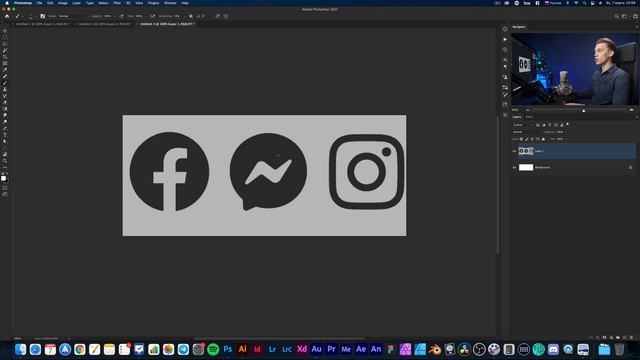Open the foreground color swatch
Screen dimensions: 640x360
[x=3, y=178]
